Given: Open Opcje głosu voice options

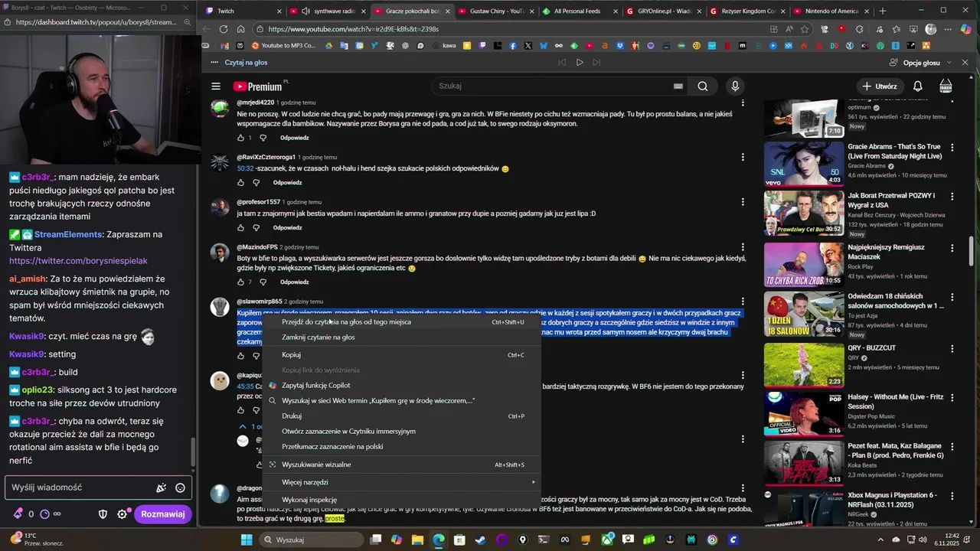Looking at the screenshot, I should (921, 63).
